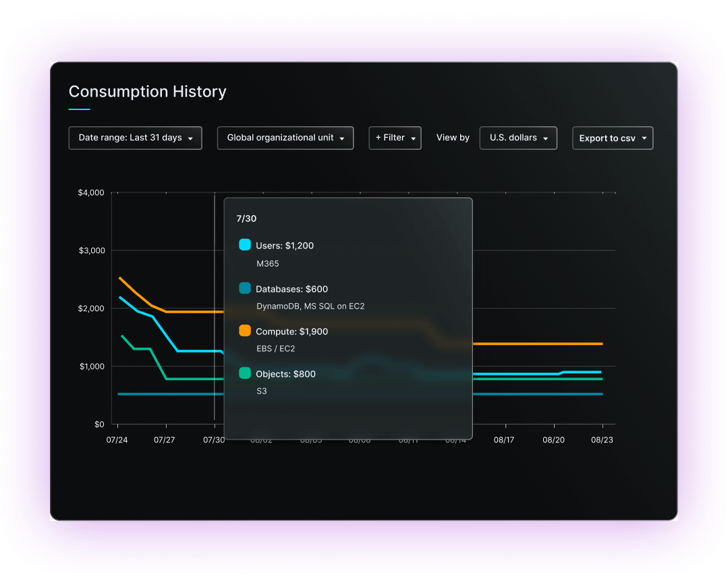Screen dimensions: 728x582
Task: Click the cyan Users color swatch
Action: pos(245,245)
